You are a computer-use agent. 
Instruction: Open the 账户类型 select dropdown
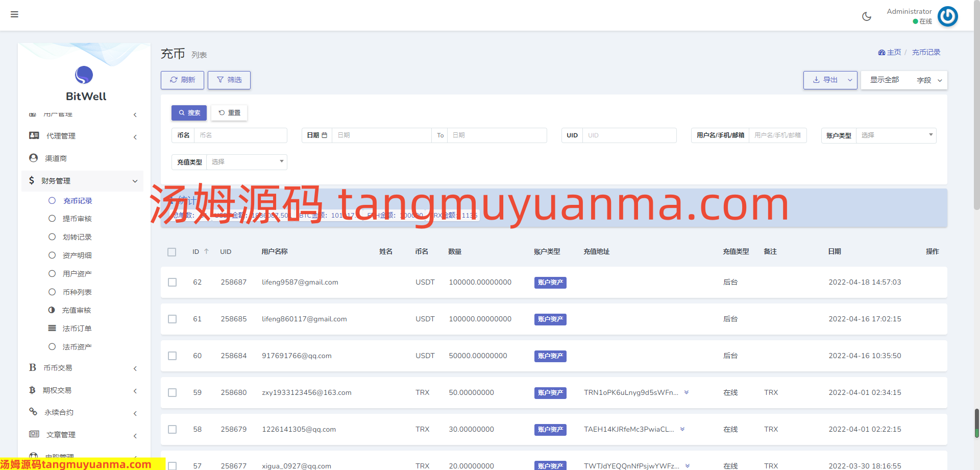coord(896,135)
